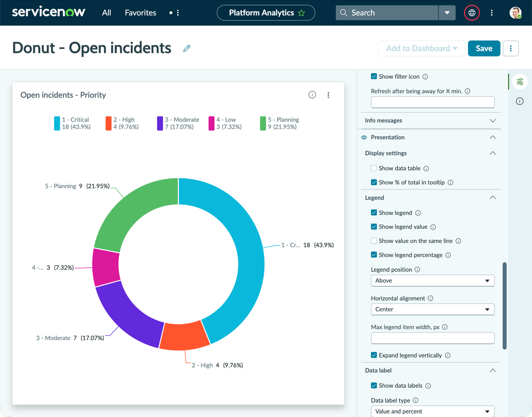Screen dimensions: 532x417
Task: Open the search scope dropdown arrow
Action: (447, 13)
